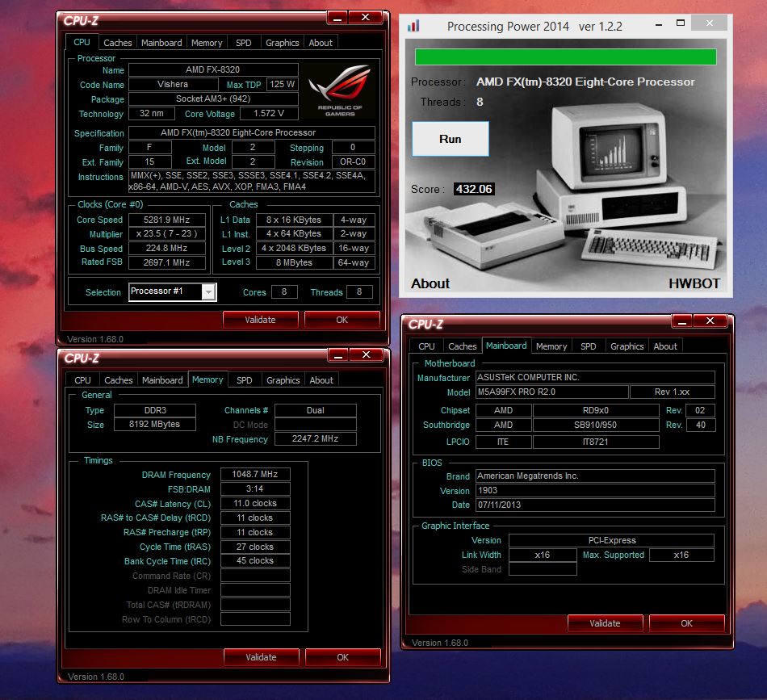The height and width of the screenshot is (700, 767).
Task: Click the multiplier value x 23.5
Action: click(167, 234)
